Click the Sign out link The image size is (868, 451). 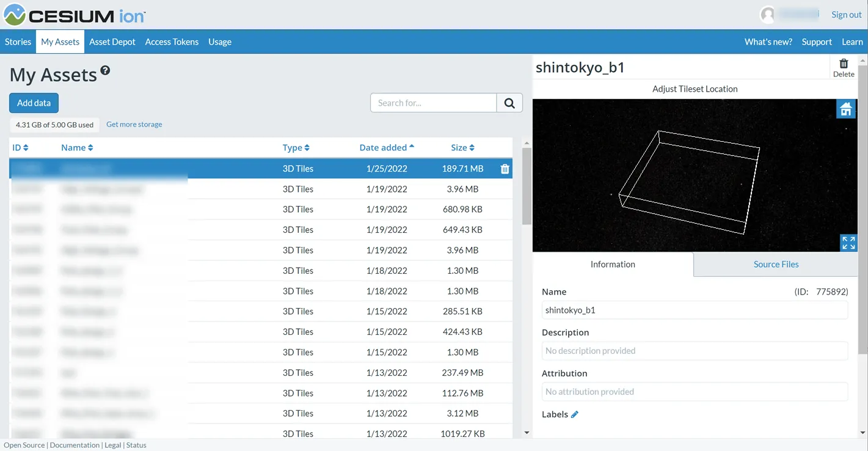tap(846, 15)
